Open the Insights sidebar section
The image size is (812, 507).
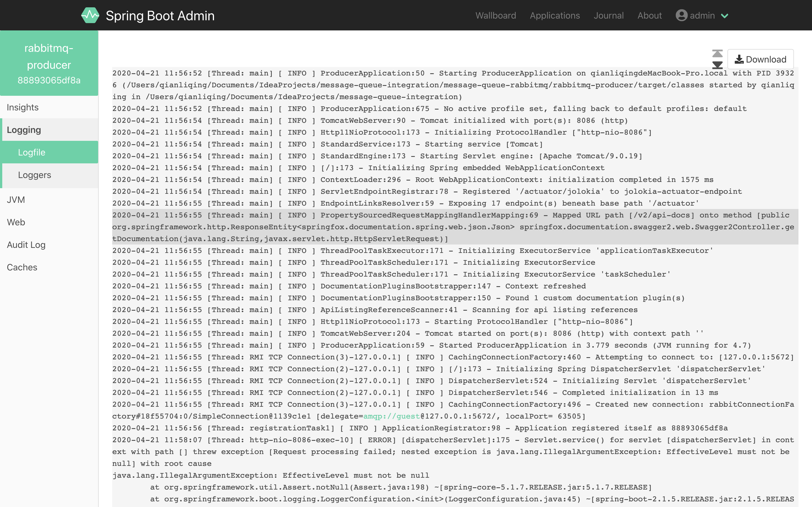click(x=23, y=107)
